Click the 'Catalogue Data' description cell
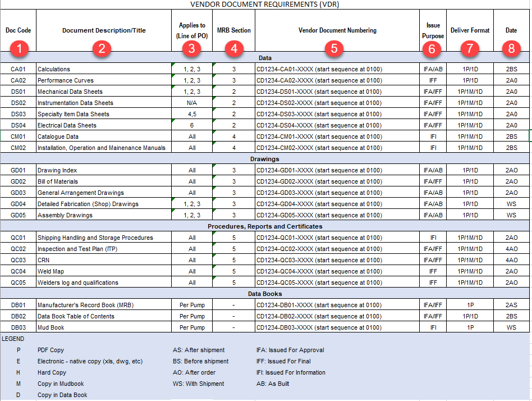The height and width of the screenshot is (401, 532). coord(104,136)
